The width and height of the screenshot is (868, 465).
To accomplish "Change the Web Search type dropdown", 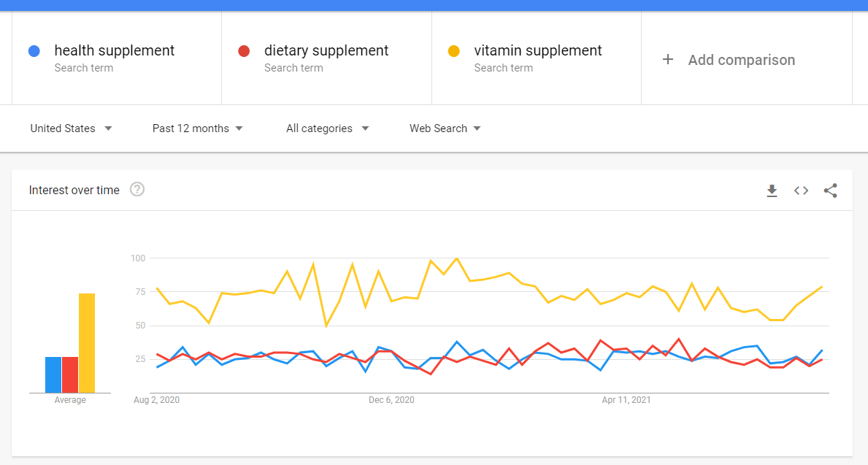I will coord(445,128).
